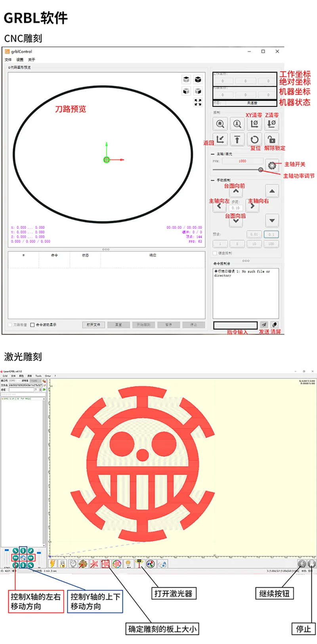Click the padlock unlock icon in LaserGRBL toolbar
This screenshot has height=644, width=317.
click(63, 563)
